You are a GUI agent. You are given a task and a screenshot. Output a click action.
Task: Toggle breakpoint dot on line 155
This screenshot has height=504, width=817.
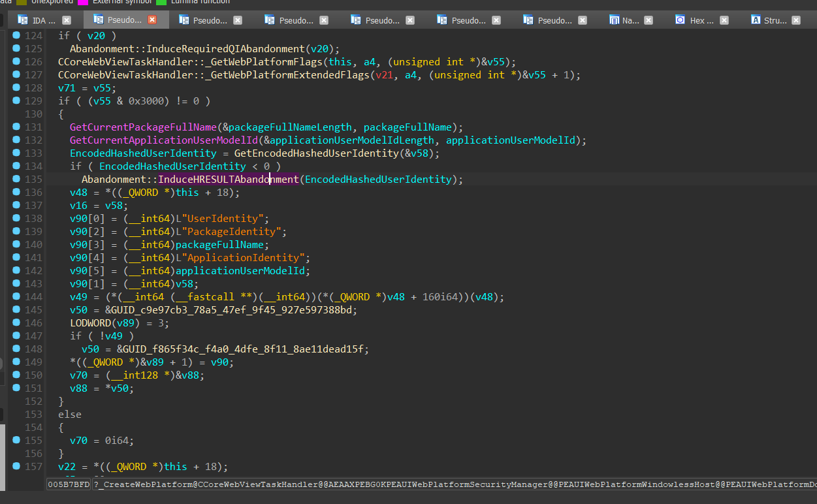click(x=16, y=440)
